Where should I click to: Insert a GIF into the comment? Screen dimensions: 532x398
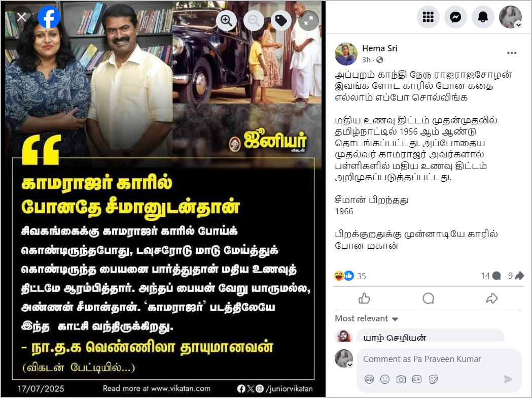[417, 379]
